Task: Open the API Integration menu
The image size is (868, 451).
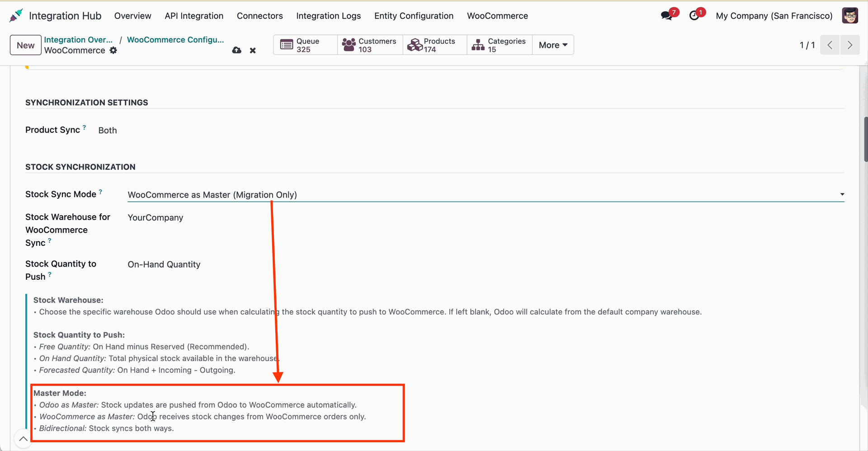Action: point(194,16)
